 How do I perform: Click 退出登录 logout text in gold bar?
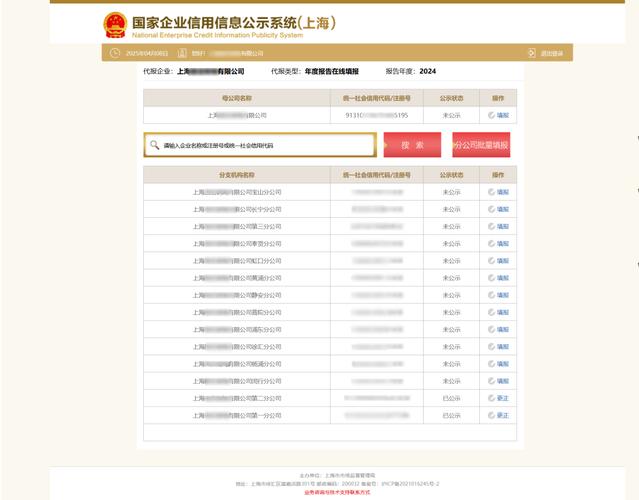552,53
